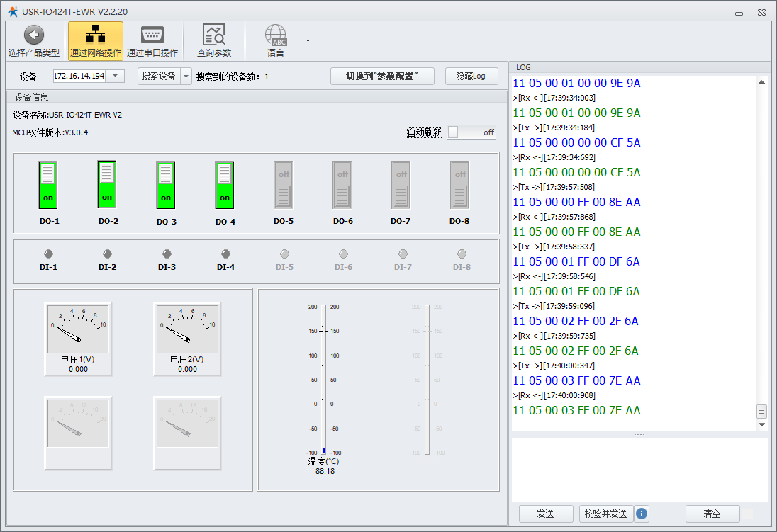Click the command input text area
777x532 pixels.
pos(639,470)
